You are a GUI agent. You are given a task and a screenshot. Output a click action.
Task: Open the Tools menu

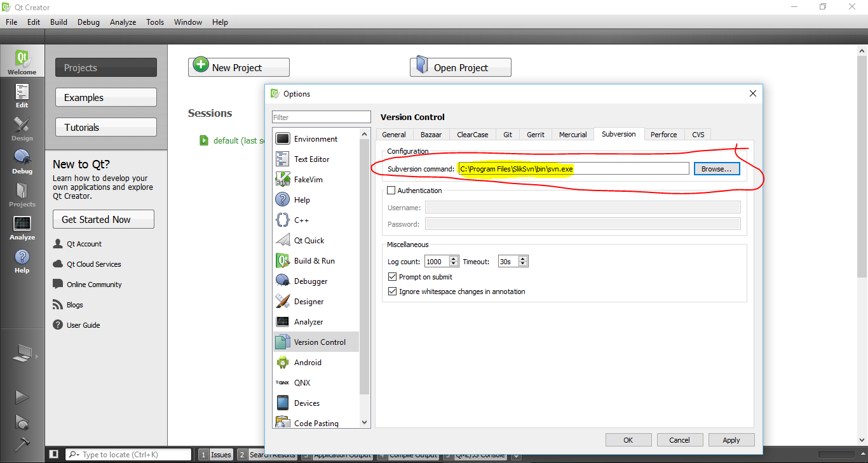pos(155,22)
